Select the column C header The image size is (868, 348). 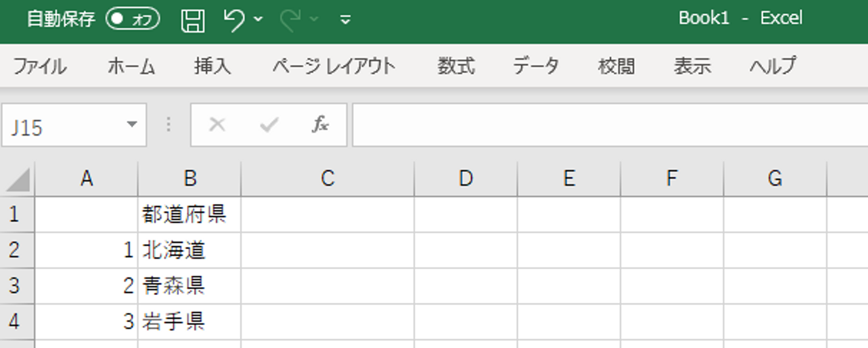tap(327, 179)
